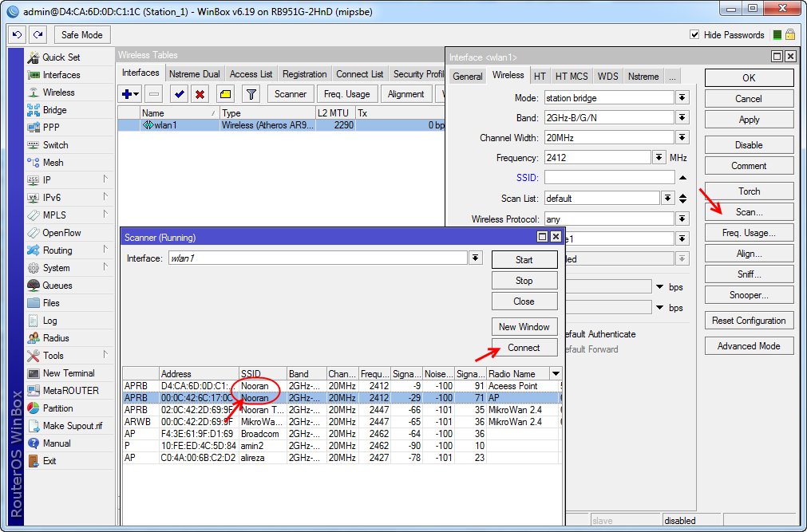The width and height of the screenshot is (807, 532).
Task: Open the Radius sidebar item
Action: click(x=56, y=338)
